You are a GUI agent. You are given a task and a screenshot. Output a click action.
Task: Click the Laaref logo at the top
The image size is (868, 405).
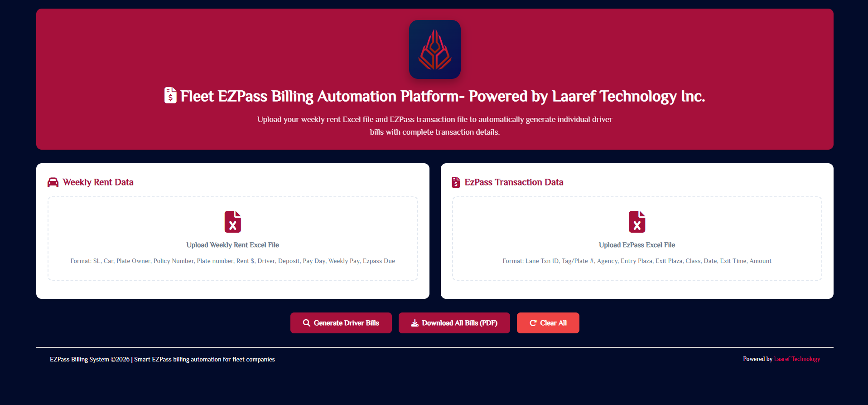click(x=434, y=49)
